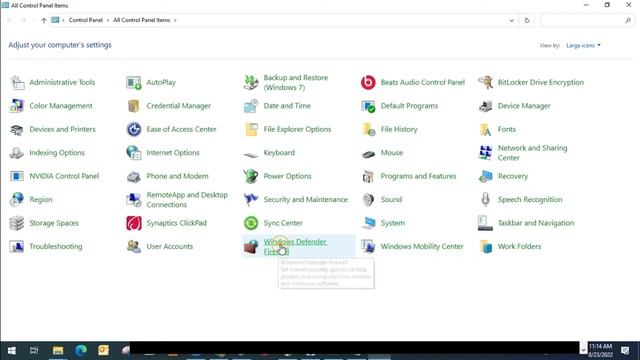640x360 pixels.
Task: Click the search magnifier icon
Action: 628,20
